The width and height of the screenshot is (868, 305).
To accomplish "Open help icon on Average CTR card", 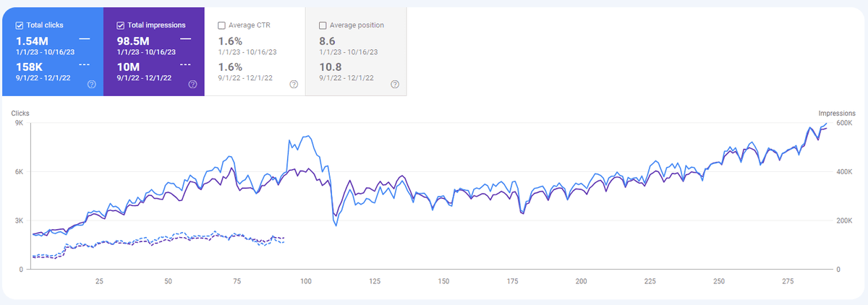I will coord(294,85).
